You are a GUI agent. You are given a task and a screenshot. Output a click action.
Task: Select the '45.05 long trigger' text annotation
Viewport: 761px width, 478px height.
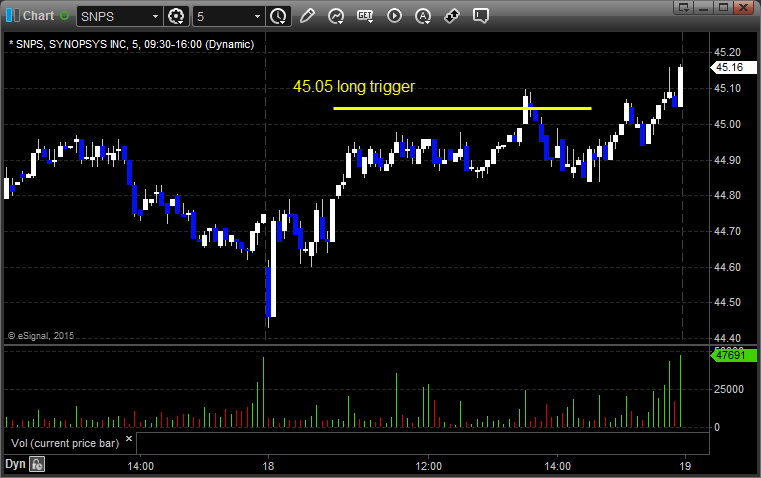tap(354, 86)
